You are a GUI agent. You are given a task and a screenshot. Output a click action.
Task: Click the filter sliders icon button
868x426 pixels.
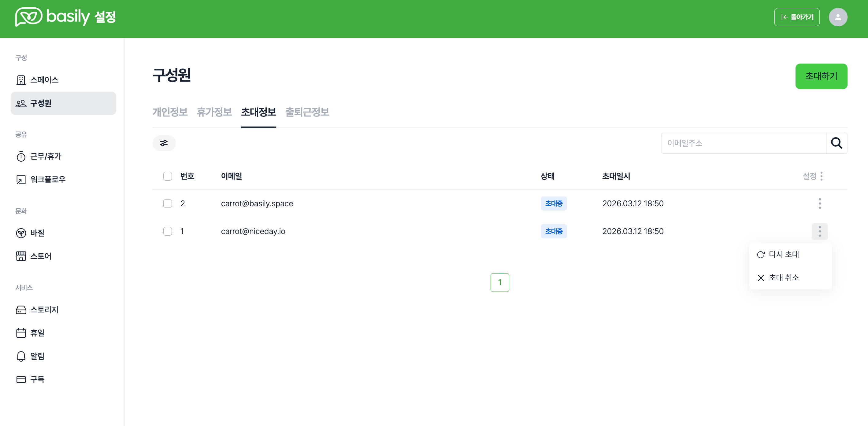click(164, 143)
